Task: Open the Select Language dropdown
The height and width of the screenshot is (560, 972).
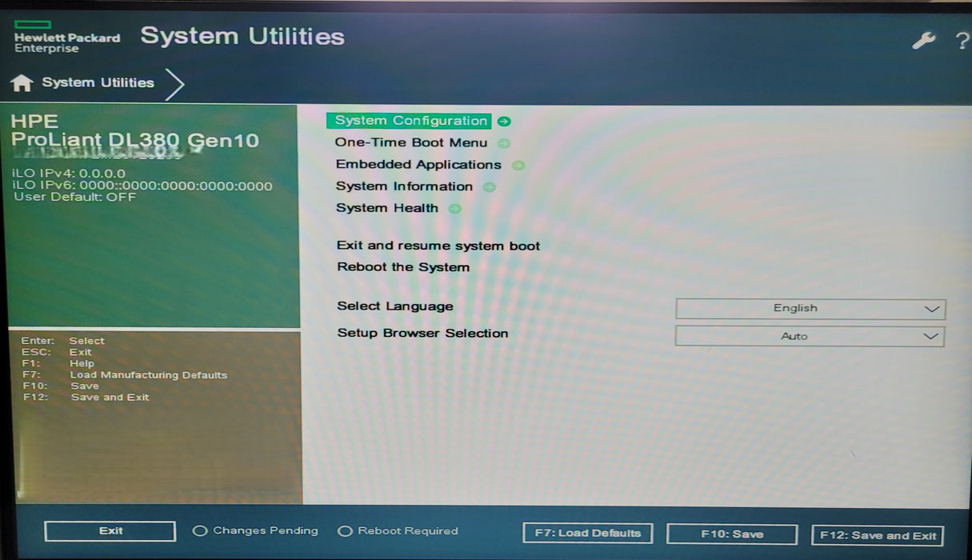Action: click(810, 309)
